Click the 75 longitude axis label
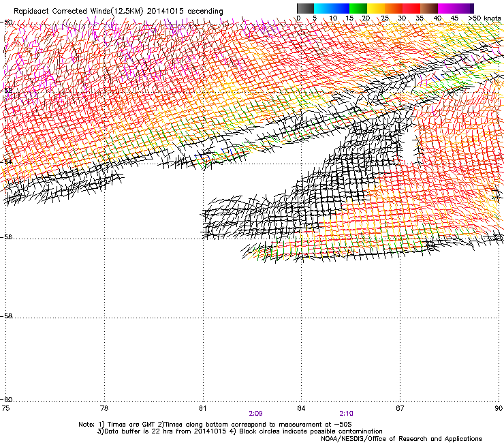504x443 pixels. 5,408
